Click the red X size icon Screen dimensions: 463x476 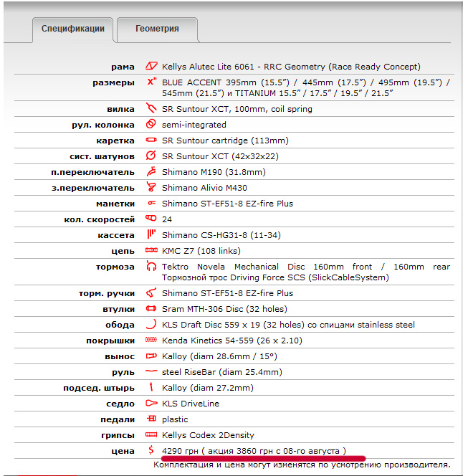point(151,82)
